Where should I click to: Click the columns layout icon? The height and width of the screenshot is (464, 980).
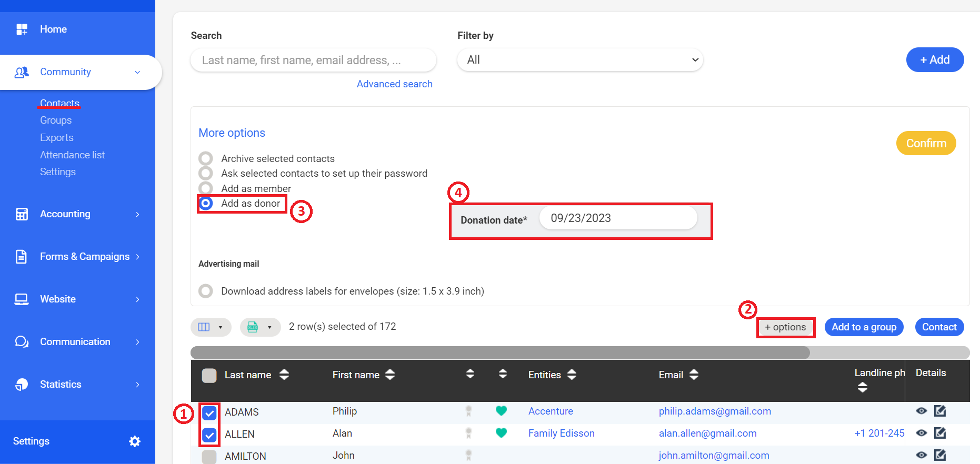coord(204,327)
